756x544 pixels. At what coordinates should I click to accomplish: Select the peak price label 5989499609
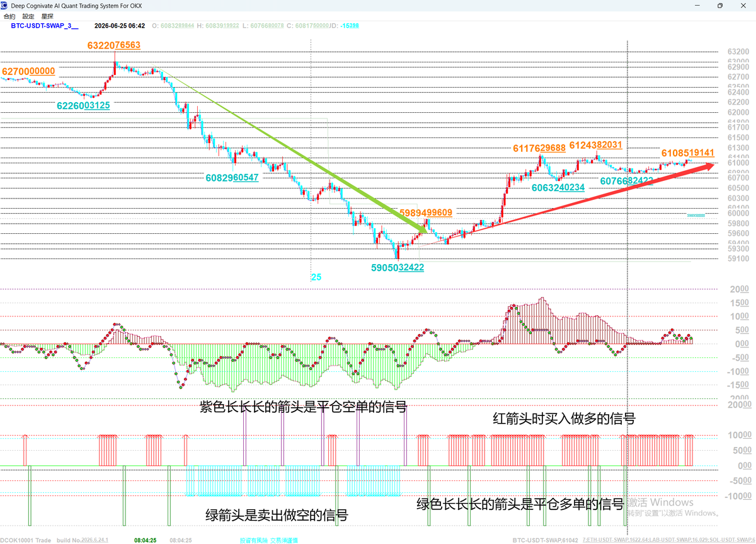tap(425, 212)
